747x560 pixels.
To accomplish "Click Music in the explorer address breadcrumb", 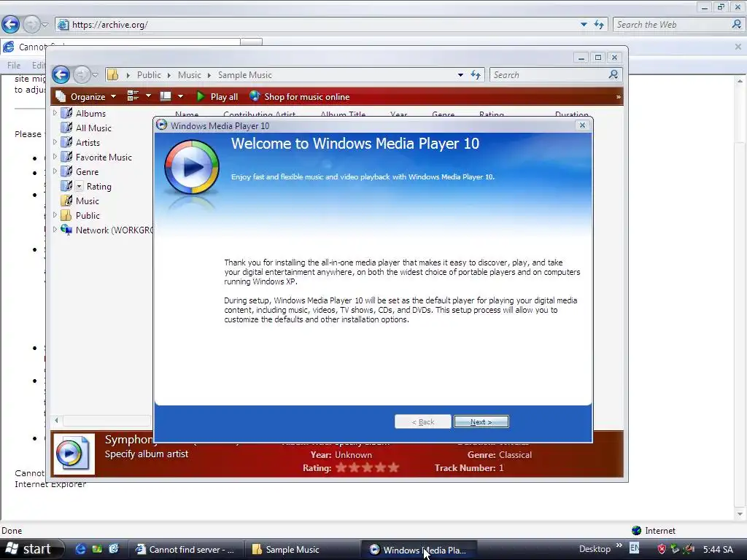I will click(x=189, y=75).
